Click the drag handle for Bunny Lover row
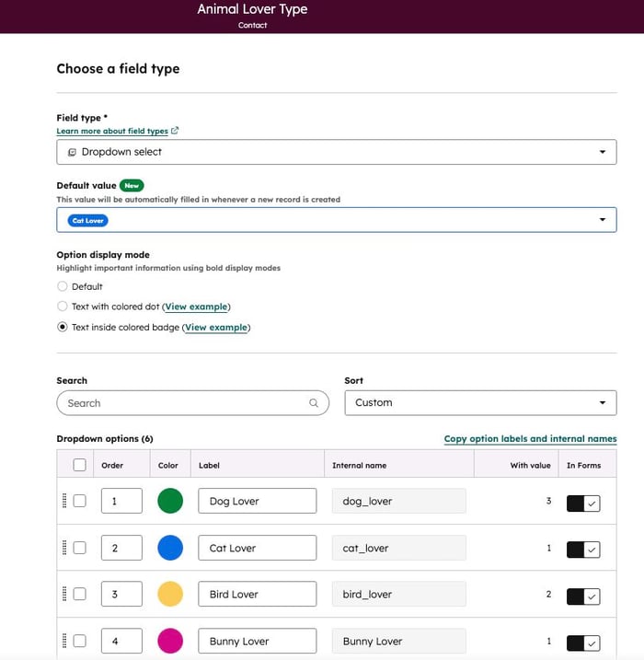The width and height of the screenshot is (644, 660). [64, 641]
